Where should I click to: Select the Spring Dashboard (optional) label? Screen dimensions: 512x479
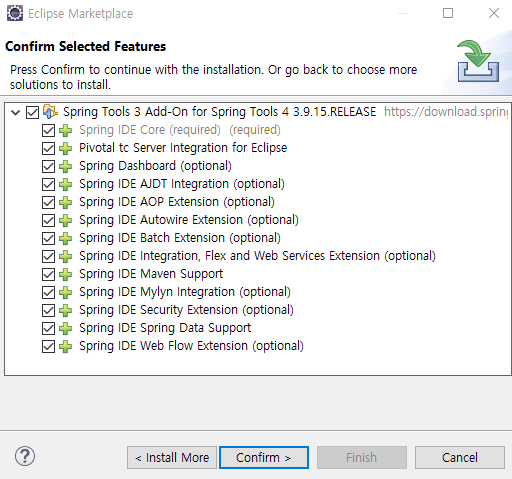(x=155, y=166)
